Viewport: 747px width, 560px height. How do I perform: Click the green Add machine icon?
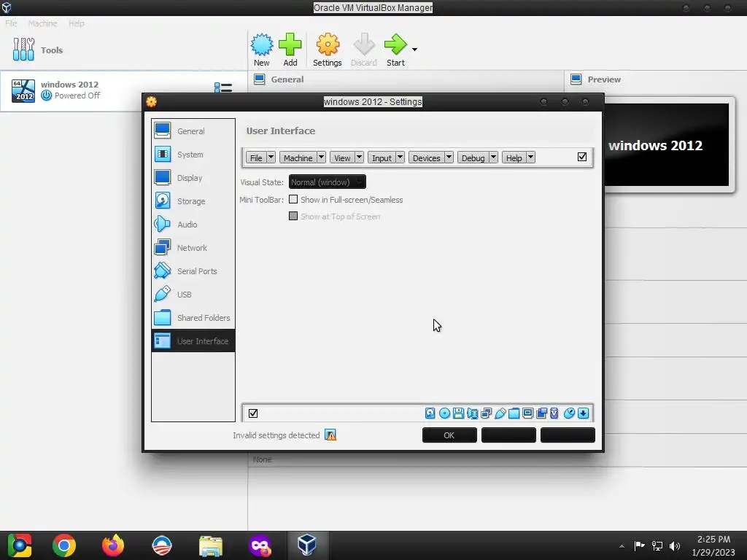tap(290, 44)
